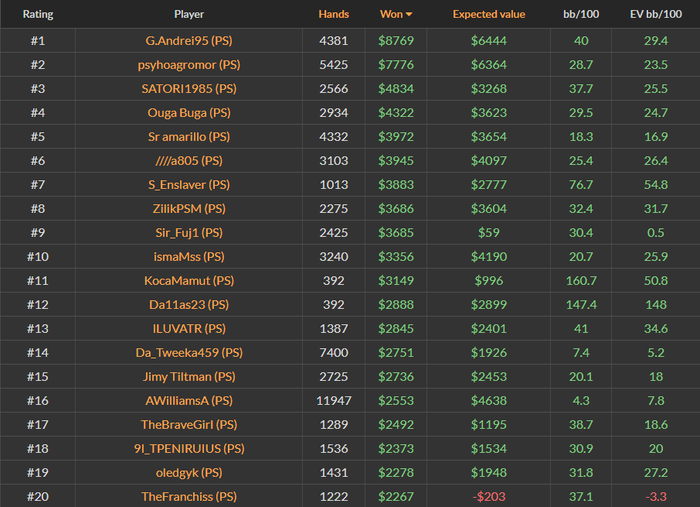Screen dimensions: 700x507
Task: Sort by EV bb/100 column header
Action: [655, 15]
